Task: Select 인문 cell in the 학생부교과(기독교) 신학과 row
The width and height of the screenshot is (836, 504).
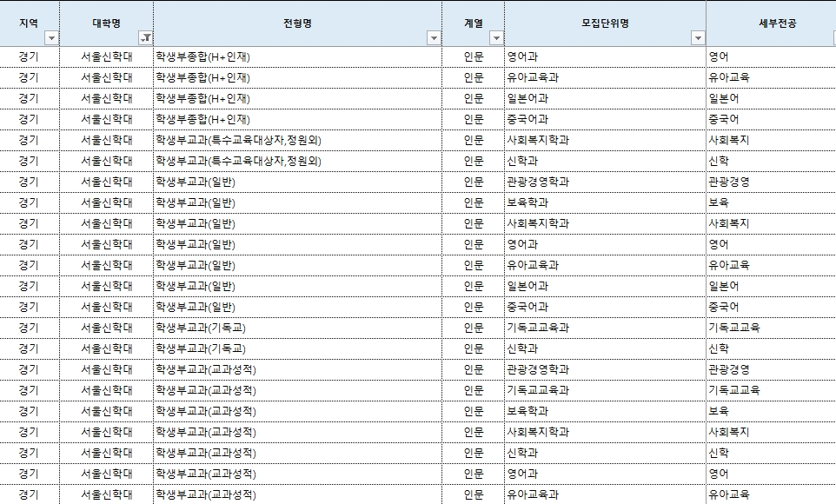Action: [474, 348]
